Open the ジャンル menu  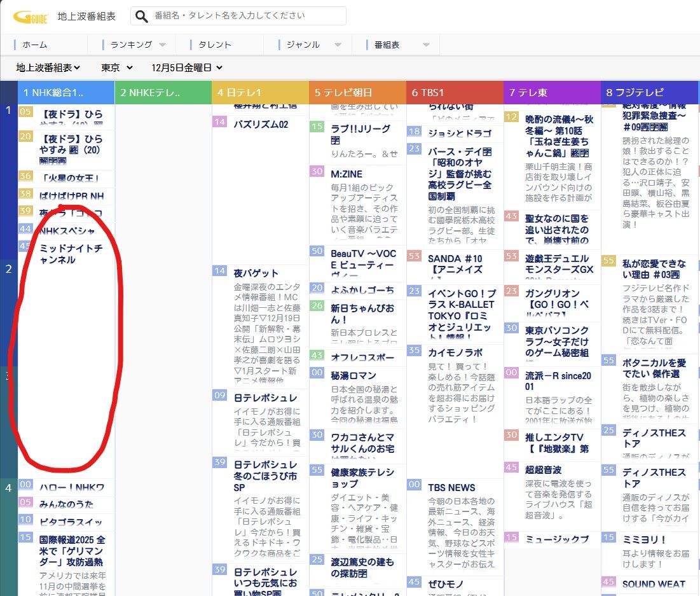point(303,45)
